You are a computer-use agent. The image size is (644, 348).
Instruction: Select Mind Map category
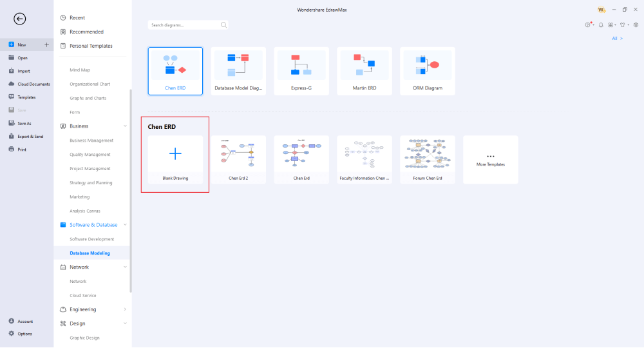coord(80,70)
